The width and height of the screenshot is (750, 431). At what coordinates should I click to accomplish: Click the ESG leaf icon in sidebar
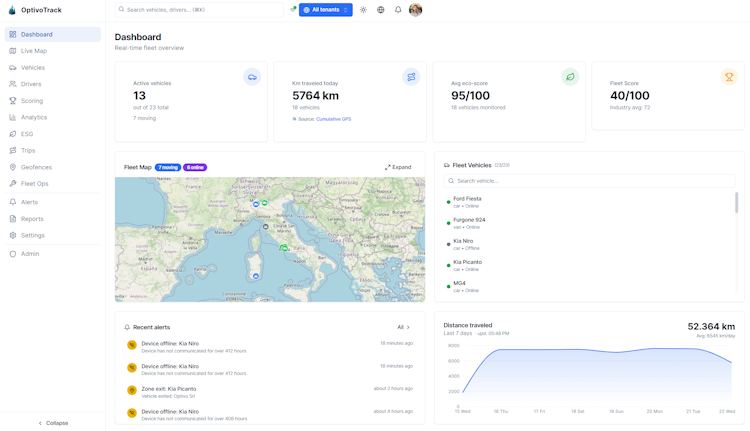pos(13,134)
